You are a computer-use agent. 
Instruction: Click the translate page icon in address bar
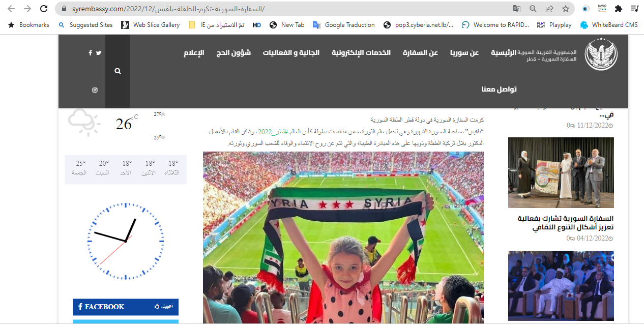(516, 9)
